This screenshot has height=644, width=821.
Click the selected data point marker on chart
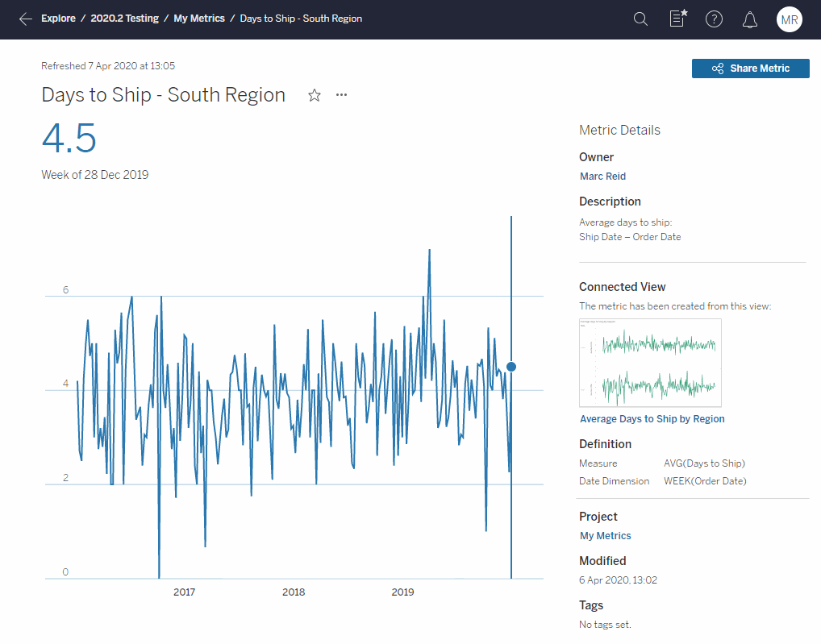[511, 367]
